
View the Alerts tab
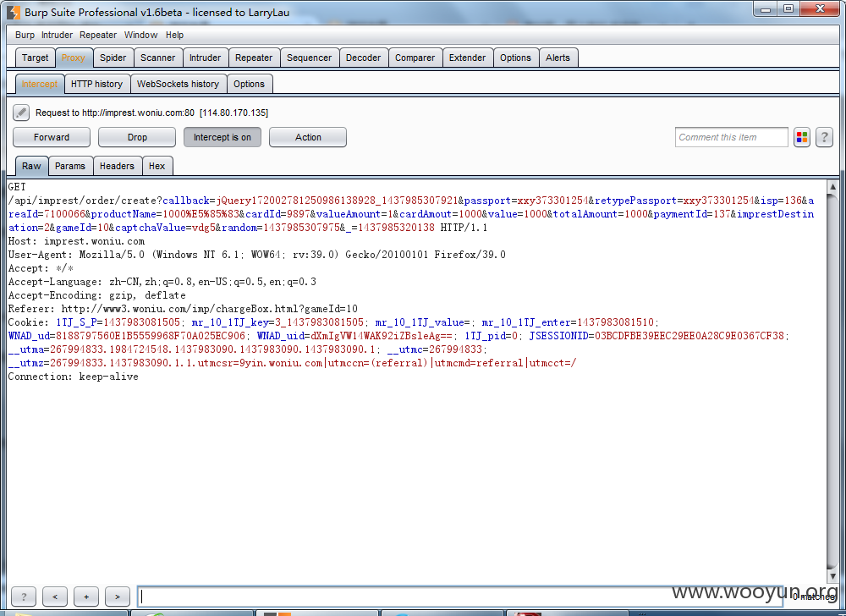558,58
